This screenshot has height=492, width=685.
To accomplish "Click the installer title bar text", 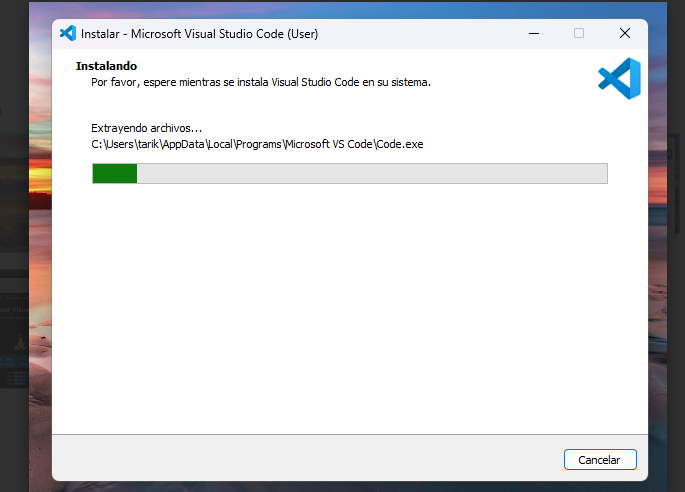I will pyautogui.click(x=200, y=34).
